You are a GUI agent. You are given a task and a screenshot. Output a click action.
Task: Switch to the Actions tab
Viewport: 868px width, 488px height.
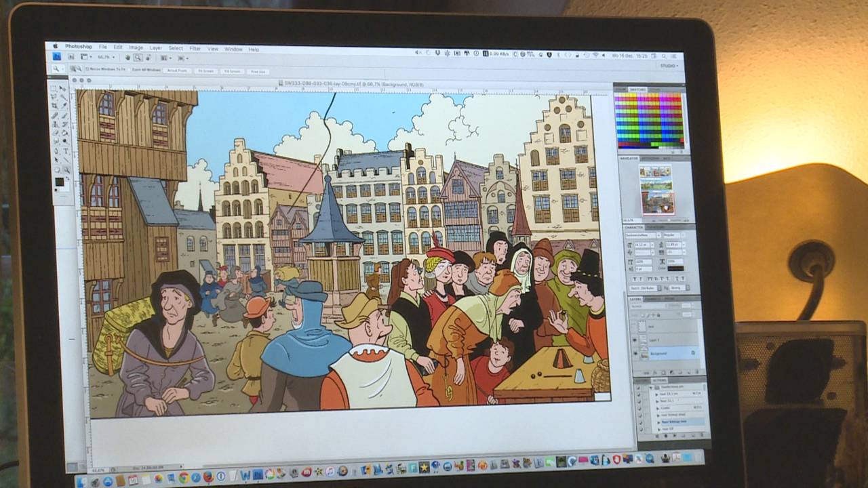point(658,380)
